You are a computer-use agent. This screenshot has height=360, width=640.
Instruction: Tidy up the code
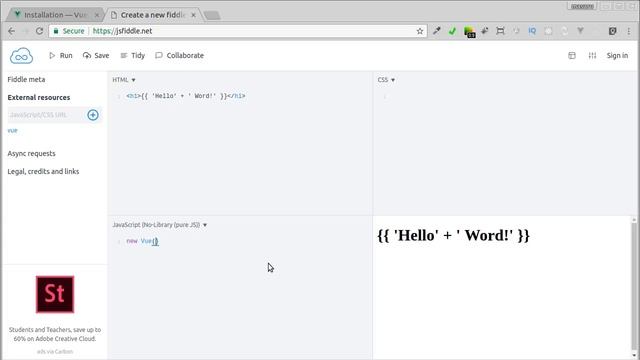(133, 56)
